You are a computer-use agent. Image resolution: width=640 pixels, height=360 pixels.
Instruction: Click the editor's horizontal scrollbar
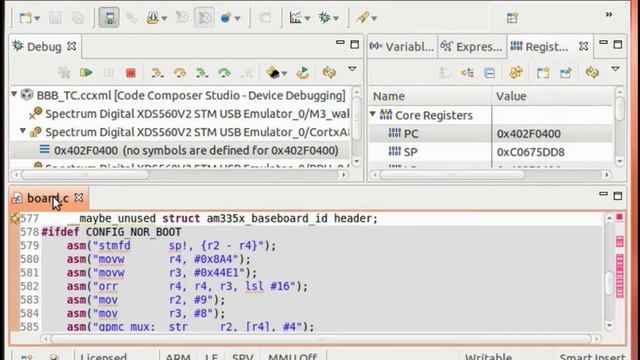320,339
